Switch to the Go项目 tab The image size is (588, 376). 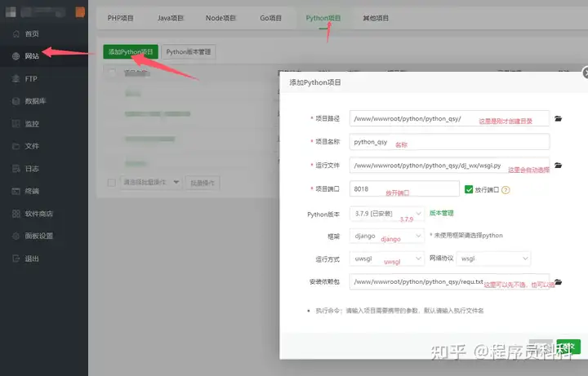click(x=270, y=18)
